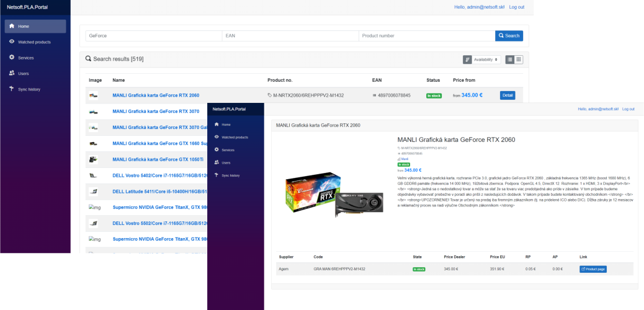
Task: Click the product name search field containing GeForce
Action: tap(154, 36)
